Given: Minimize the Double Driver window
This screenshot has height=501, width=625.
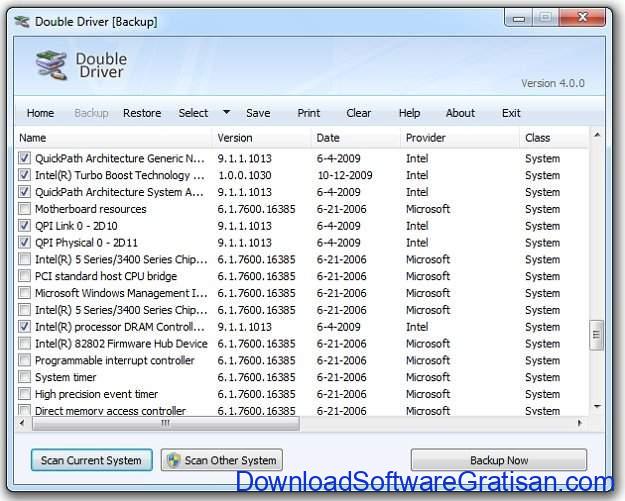Looking at the screenshot, I should coord(519,18).
